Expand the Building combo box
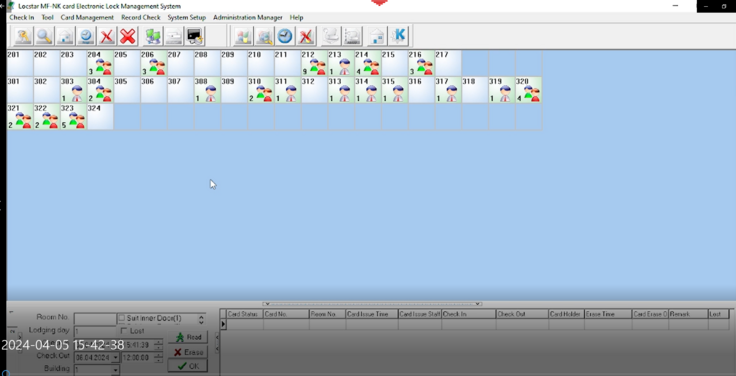Screen dimensions: 736x376 pos(116,370)
